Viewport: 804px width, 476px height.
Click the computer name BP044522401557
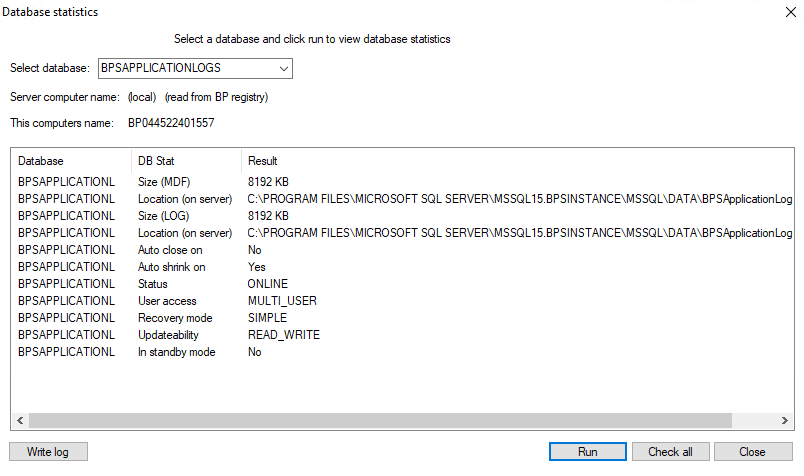tap(171, 123)
